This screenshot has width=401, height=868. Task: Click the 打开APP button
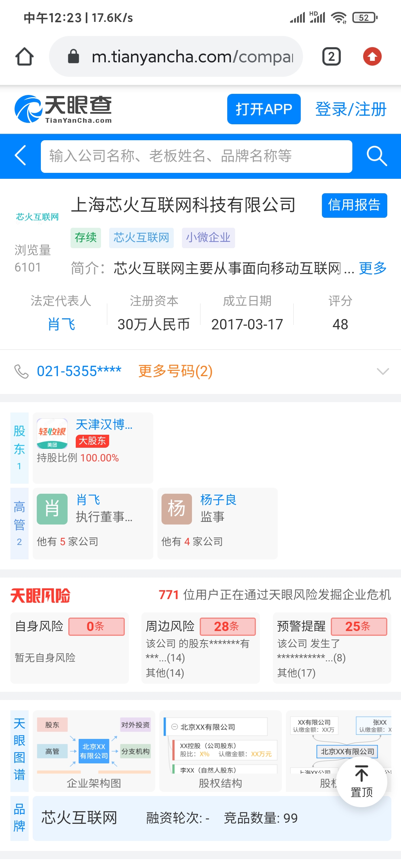[264, 109]
